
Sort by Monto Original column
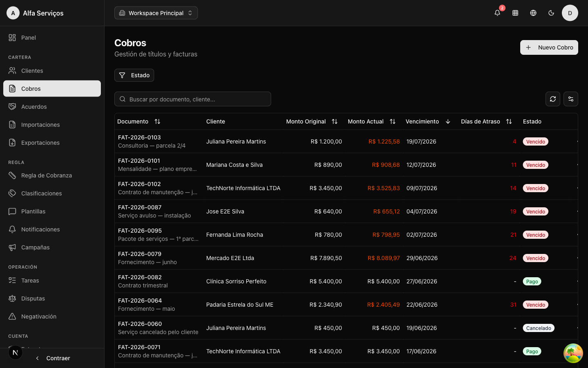312,121
